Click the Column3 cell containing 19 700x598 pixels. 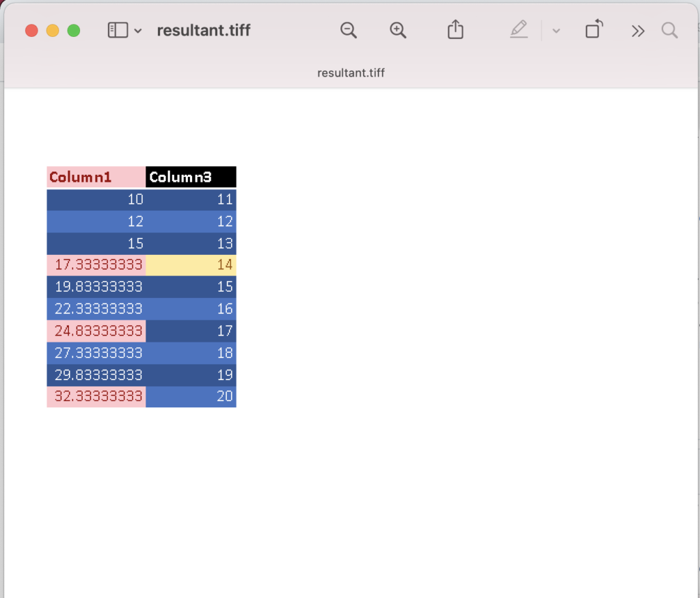tap(191, 375)
